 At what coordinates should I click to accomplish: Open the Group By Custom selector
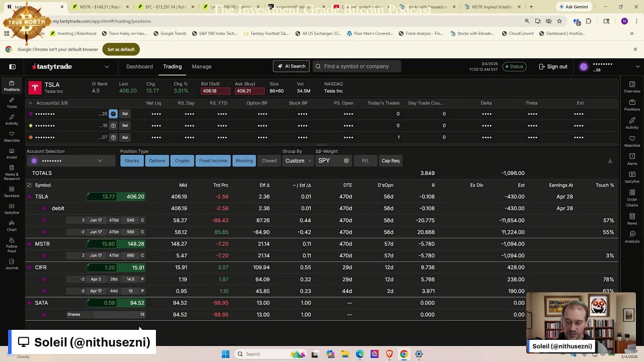point(297,161)
